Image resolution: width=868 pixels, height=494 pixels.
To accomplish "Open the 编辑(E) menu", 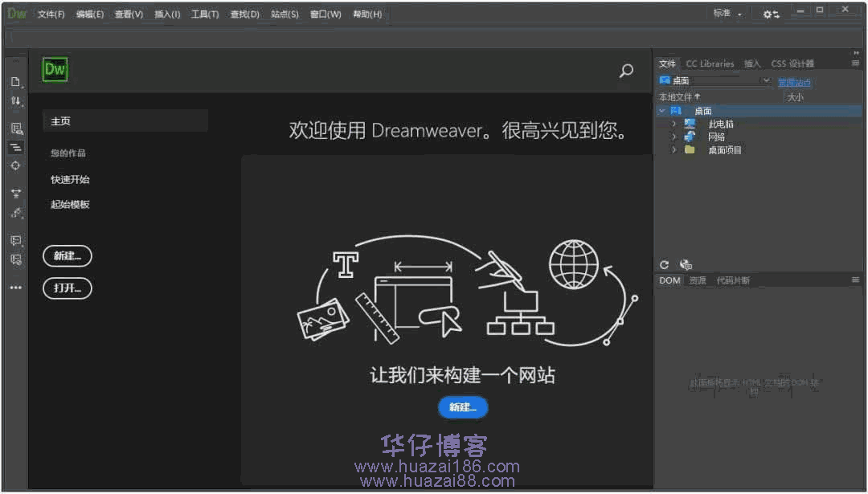I will (90, 14).
